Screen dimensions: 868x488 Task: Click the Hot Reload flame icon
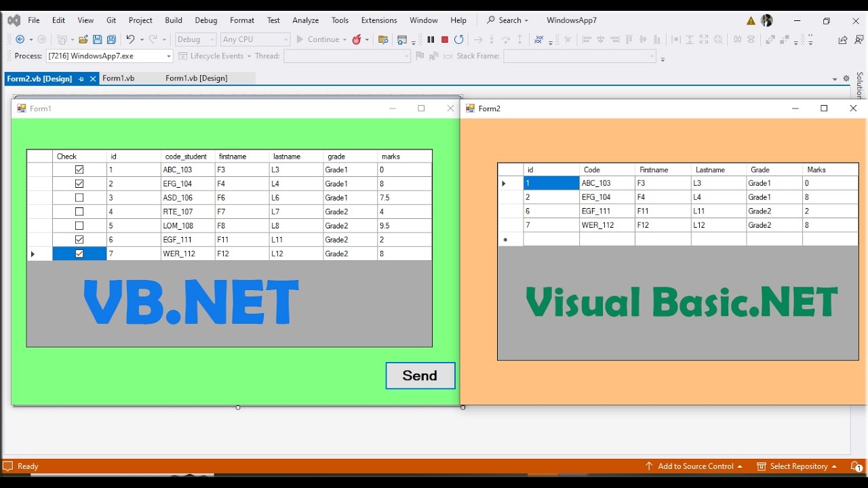point(357,39)
